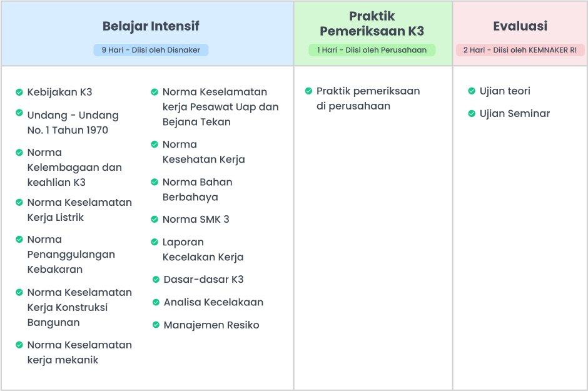Click the '2 Hari - Diisi oleh KEMNAKER RI' badge
Image resolution: width=588 pixels, height=391 pixels.
coord(520,50)
